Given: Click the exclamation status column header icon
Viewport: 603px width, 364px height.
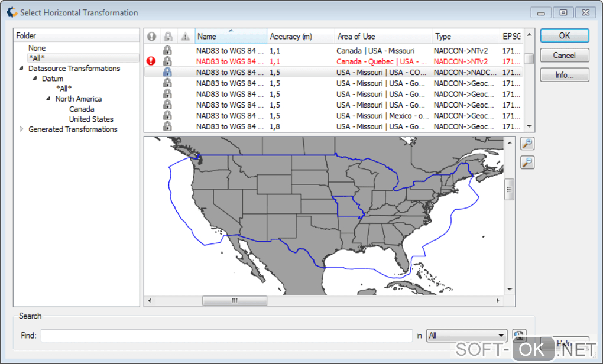Looking at the screenshot, I should [151, 37].
